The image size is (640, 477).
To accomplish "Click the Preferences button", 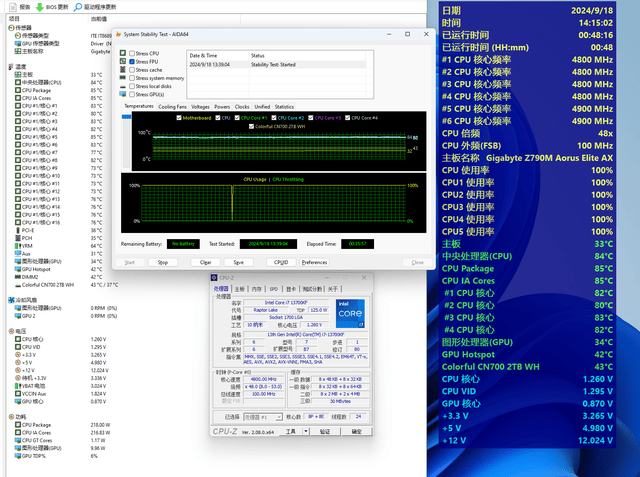I will 314,262.
